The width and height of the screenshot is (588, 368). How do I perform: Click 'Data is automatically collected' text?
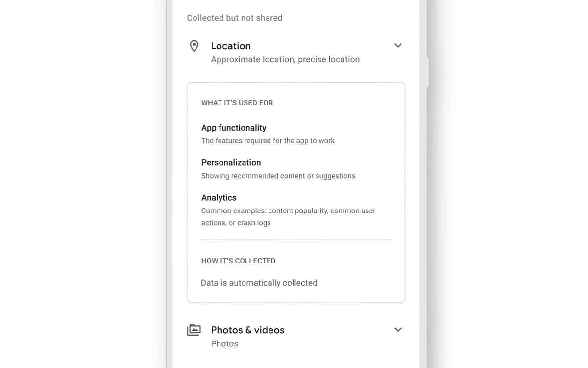coord(259,283)
